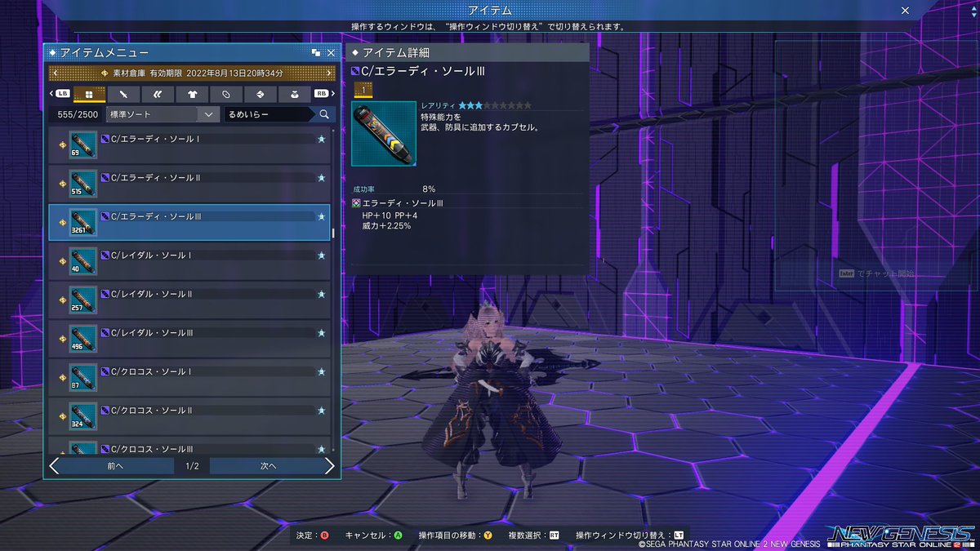This screenshot has width=980, height=551.
Task: Click the large capsule image in item details
Action: click(384, 134)
